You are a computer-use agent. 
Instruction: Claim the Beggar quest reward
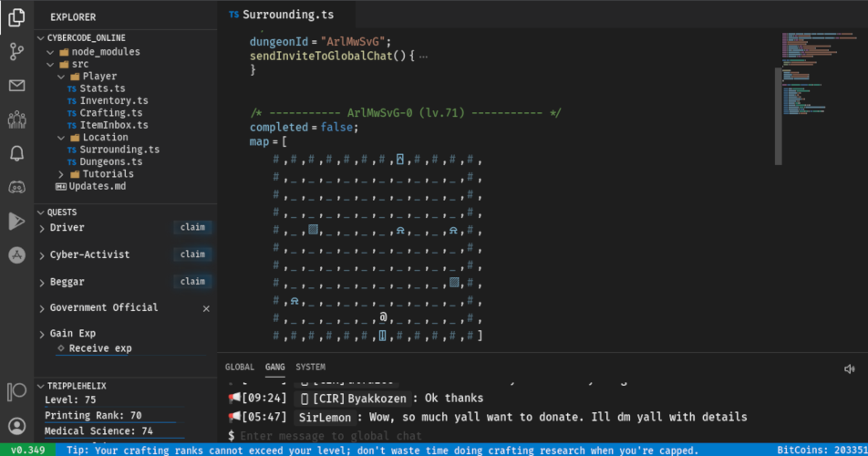pyautogui.click(x=192, y=282)
